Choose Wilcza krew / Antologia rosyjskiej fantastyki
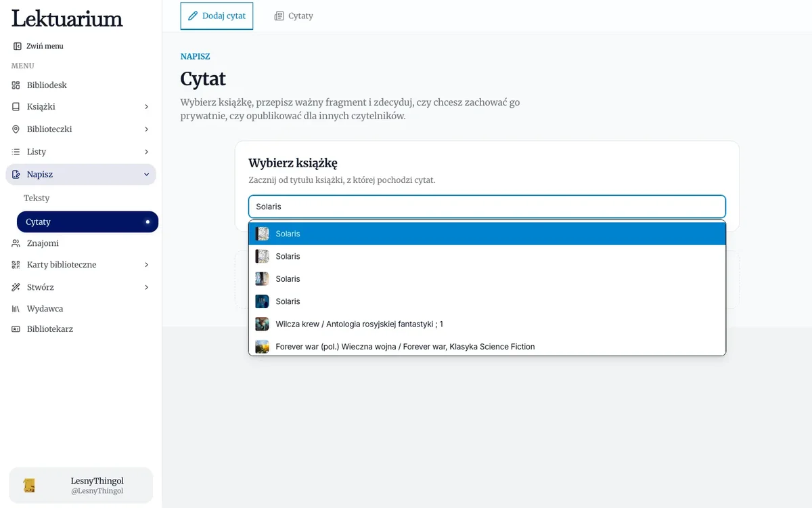Image resolution: width=812 pixels, height=508 pixels. [x=487, y=324]
